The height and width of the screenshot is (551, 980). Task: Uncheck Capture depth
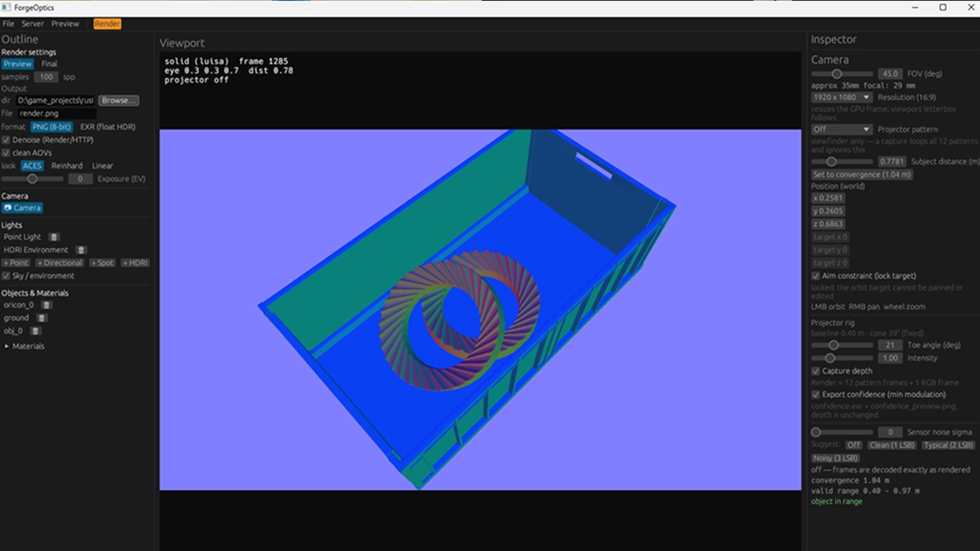point(815,371)
